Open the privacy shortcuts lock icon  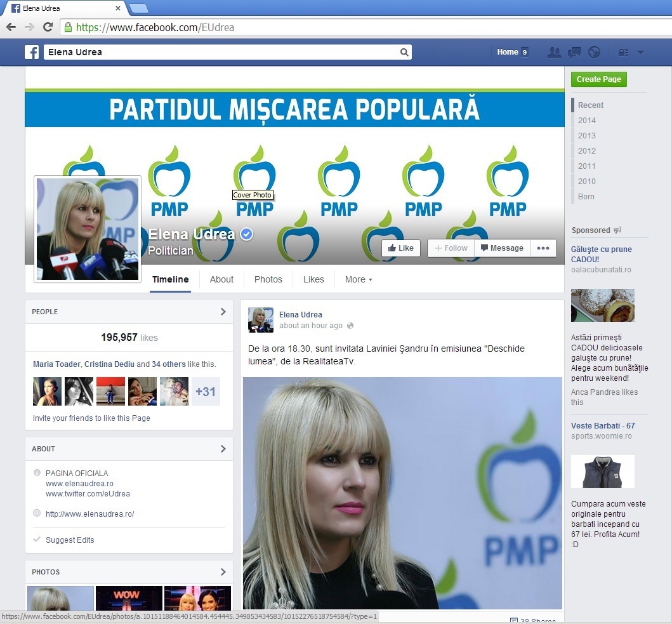pos(623,52)
